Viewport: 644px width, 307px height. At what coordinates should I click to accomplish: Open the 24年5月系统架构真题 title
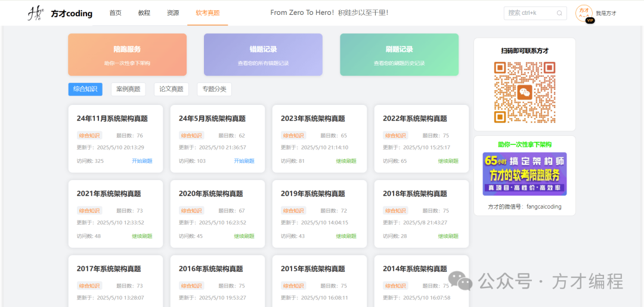tap(212, 119)
